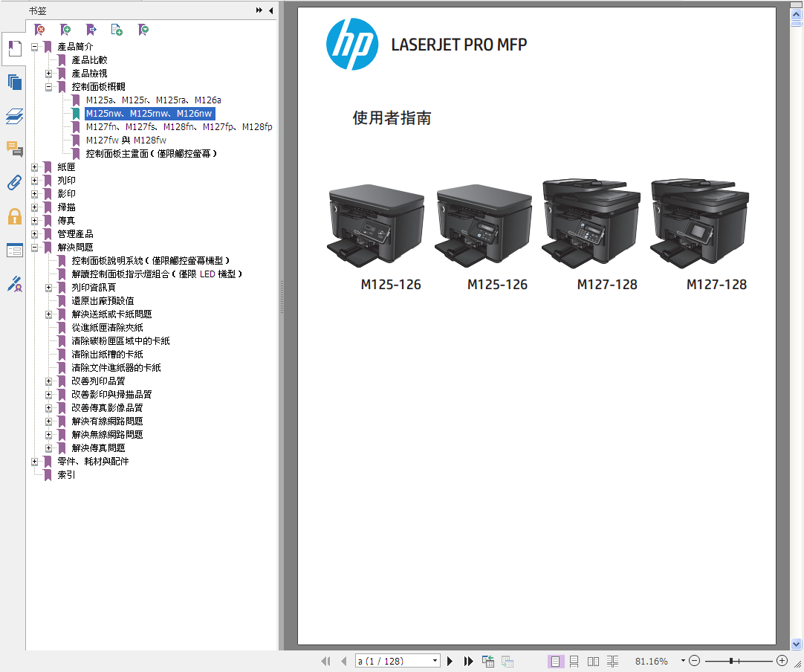Open the M127fn、M127fs、M128fn bookmark
The width and height of the screenshot is (804, 672).
[179, 126]
